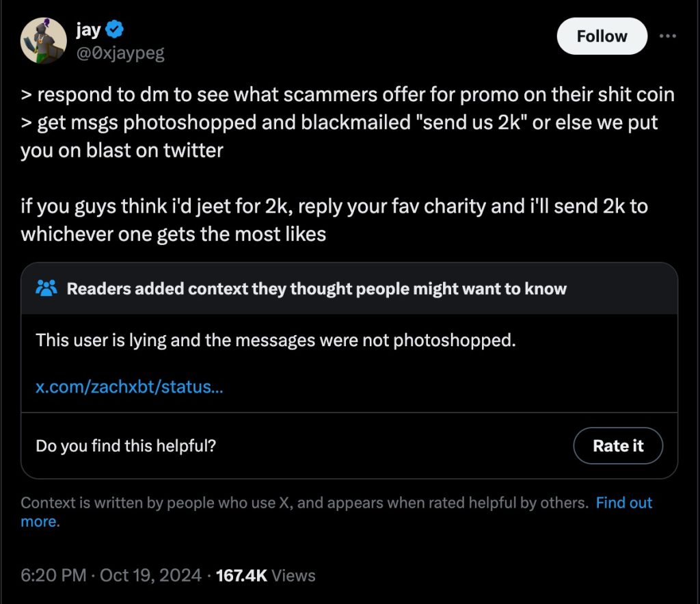Open the three-dot more options menu
The width and height of the screenshot is (700, 604).
(x=667, y=36)
